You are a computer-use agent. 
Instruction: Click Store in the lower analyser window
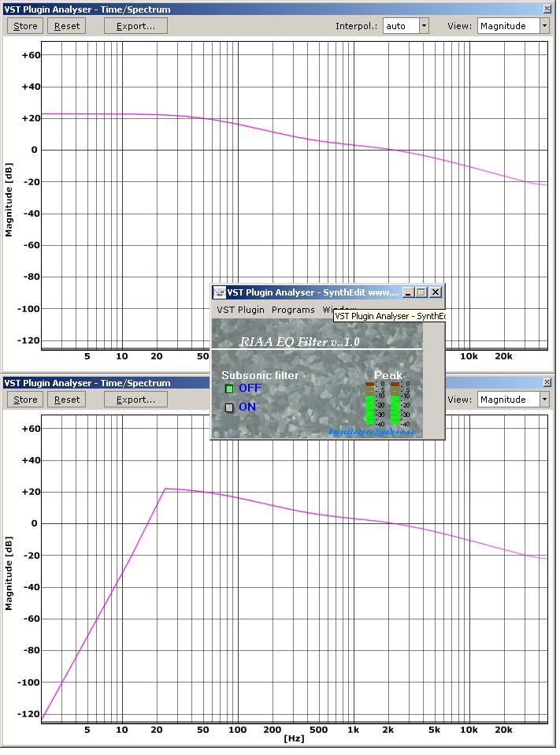[x=25, y=400]
